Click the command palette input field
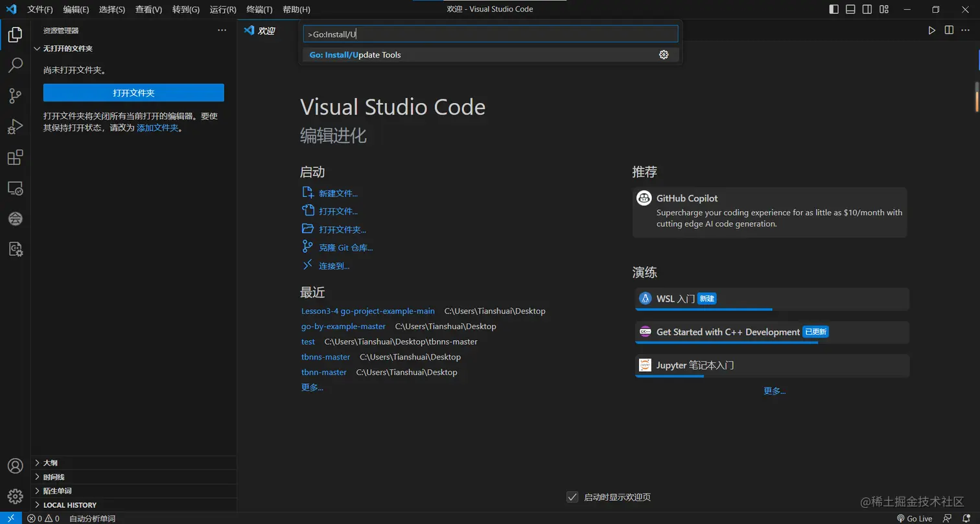 pyautogui.click(x=491, y=34)
